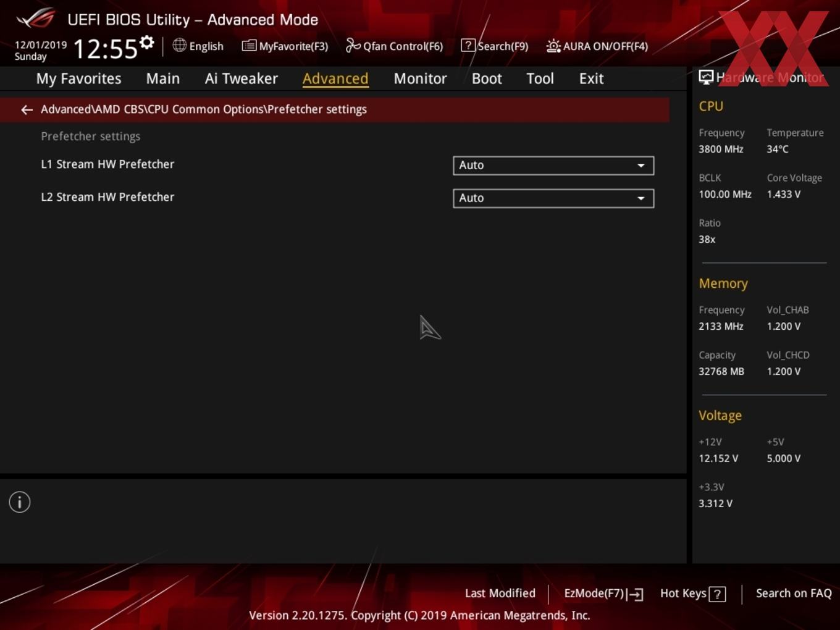Screen dimensions: 840x630
Task: Click the CPU section heading
Action: coord(711,106)
